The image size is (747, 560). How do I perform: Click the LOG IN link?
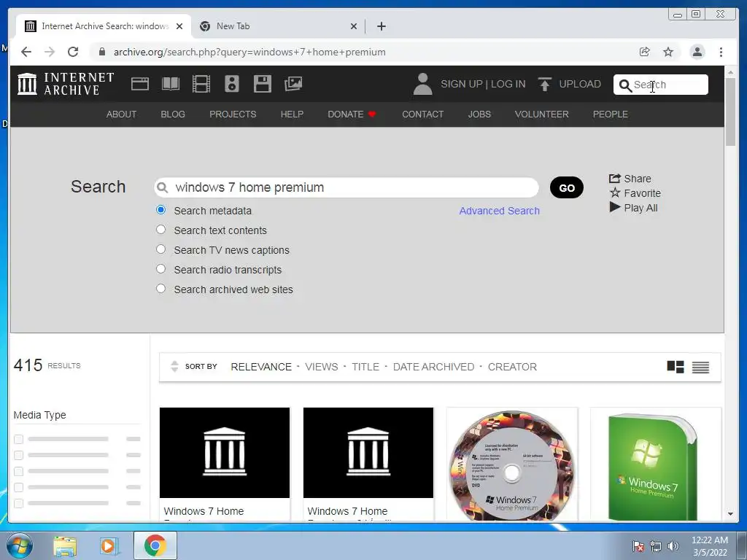[x=508, y=84]
